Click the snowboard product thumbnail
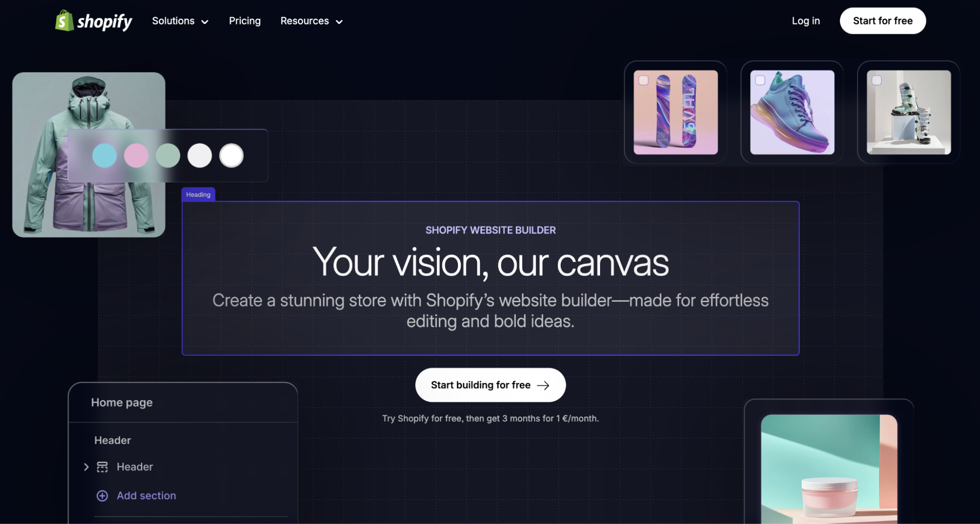The width and height of the screenshot is (980, 524). coord(676,112)
